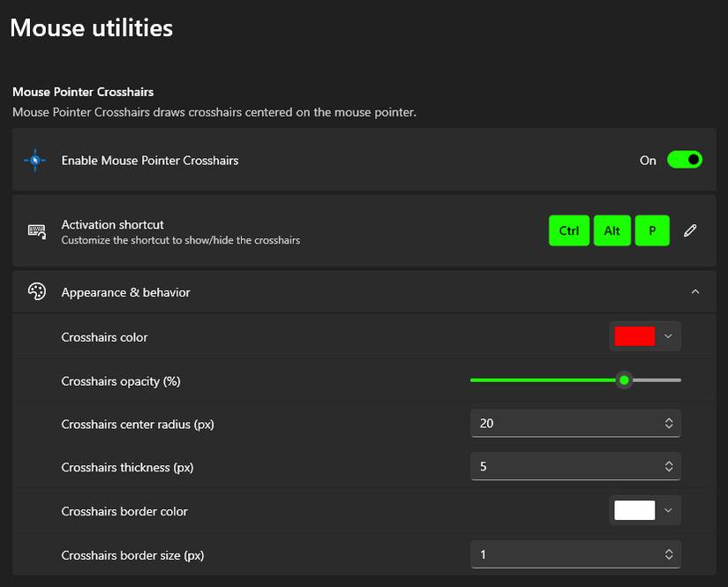
Task: Click the Crosshairs border size spinner arrows
Action: (669, 554)
